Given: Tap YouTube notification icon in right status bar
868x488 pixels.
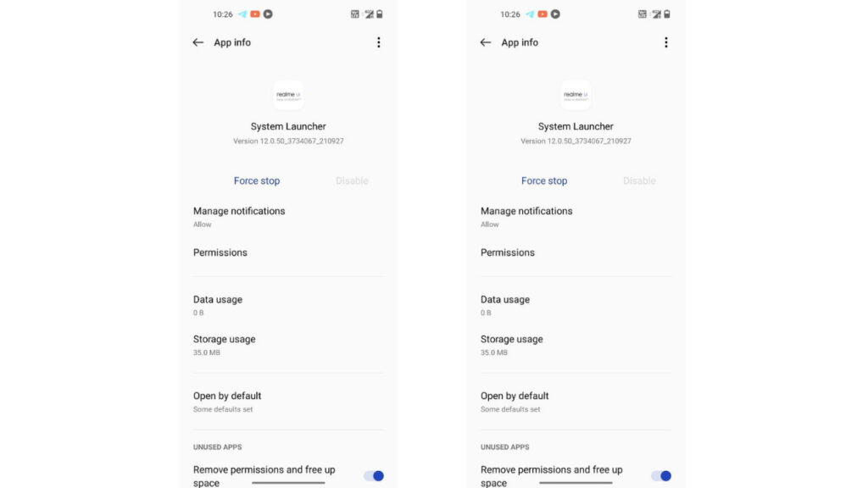Looking at the screenshot, I should pos(542,14).
